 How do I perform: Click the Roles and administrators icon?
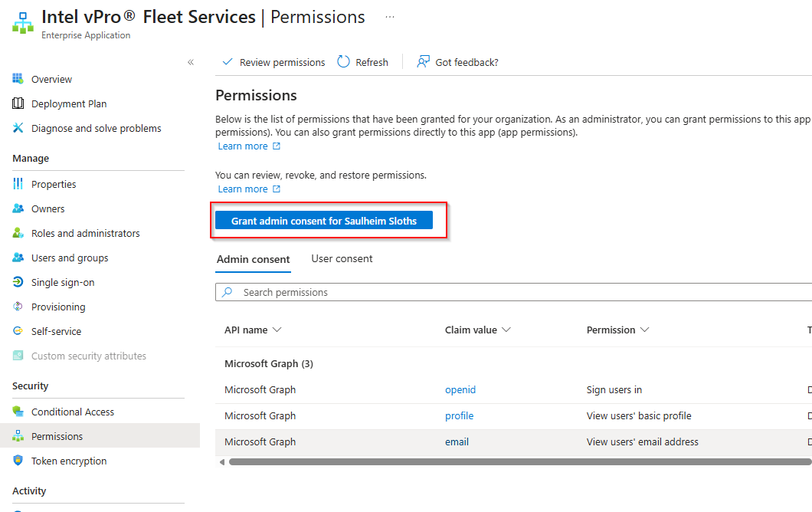click(x=18, y=233)
